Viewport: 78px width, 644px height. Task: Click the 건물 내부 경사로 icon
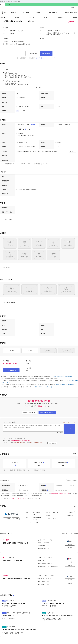coord(66,289)
